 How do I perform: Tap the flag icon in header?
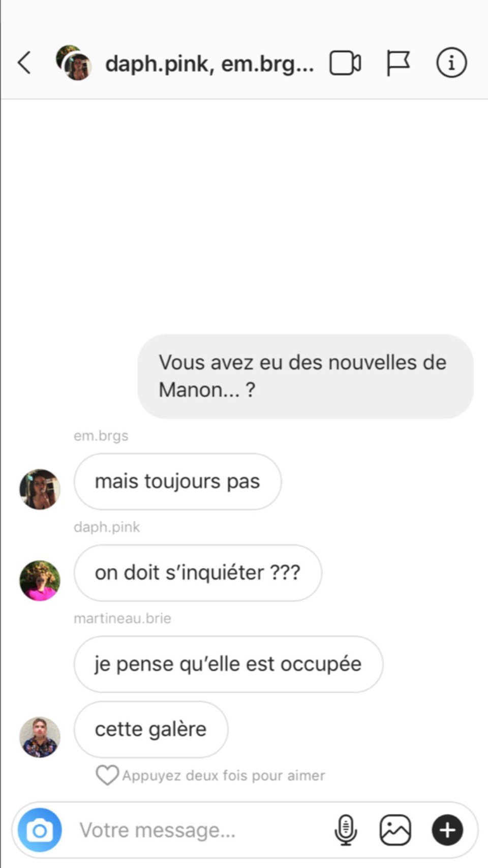(x=398, y=63)
